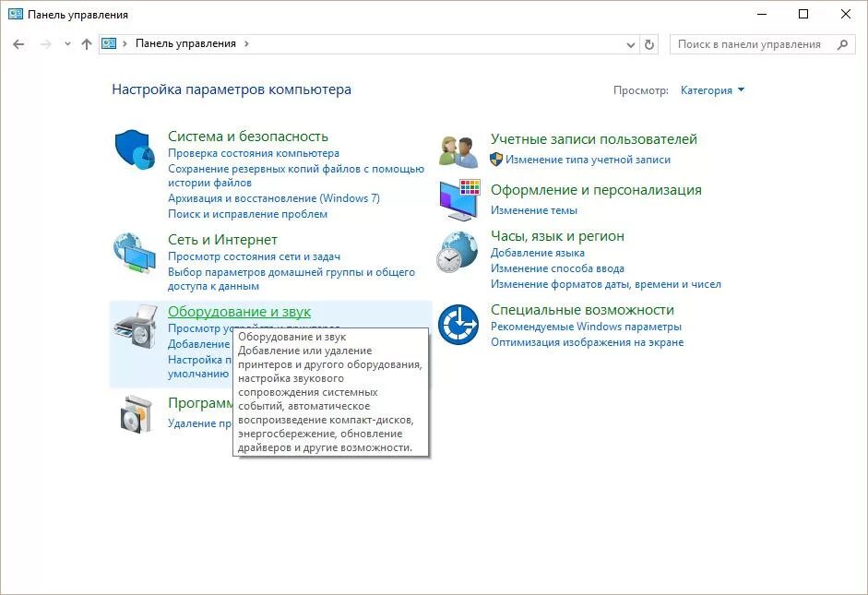Viewport: 868px width, 595px height.
Task: Open the System and Security shield icon
Action: click(x=135, y=149)
